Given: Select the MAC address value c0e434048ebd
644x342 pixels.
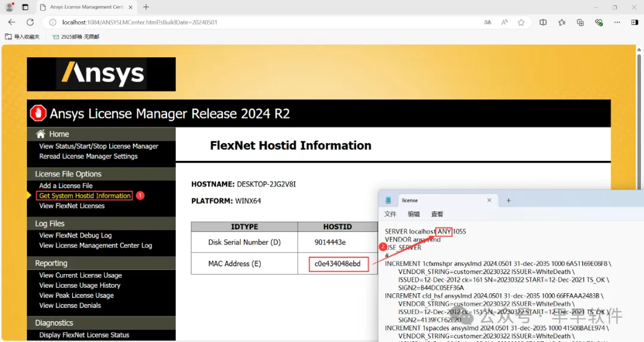Looking at the screenshot, I should pyautogui.click(x=338, y=263).
